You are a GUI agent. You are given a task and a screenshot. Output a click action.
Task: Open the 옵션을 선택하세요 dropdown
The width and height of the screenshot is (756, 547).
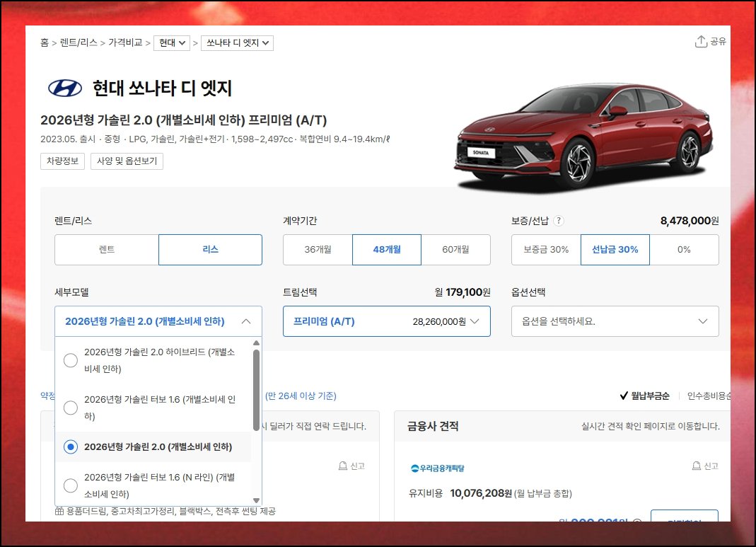[615, 321]
